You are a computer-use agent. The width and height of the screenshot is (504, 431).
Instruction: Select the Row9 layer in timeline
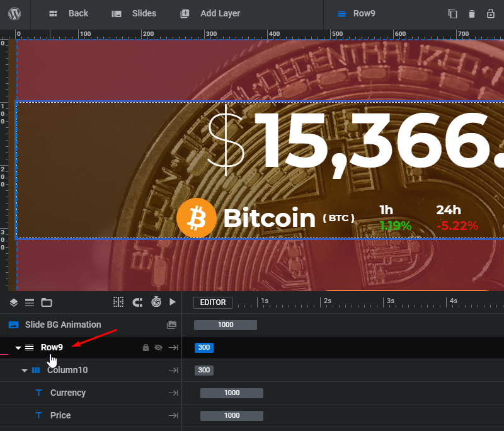click(52, 347)
